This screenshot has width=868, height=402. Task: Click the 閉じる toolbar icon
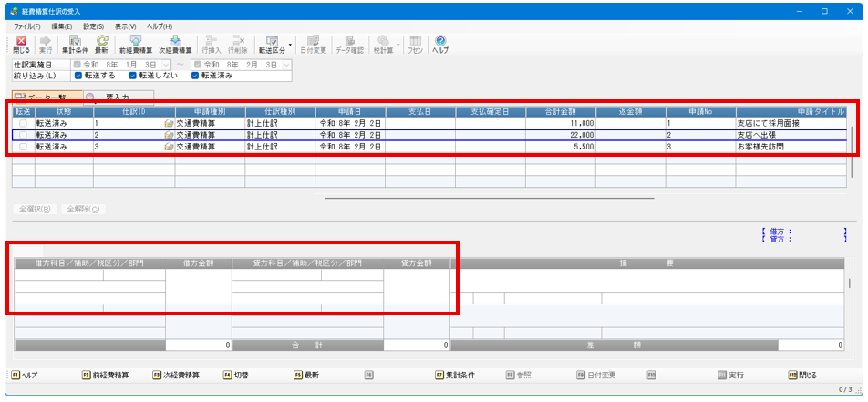point(22,45)
